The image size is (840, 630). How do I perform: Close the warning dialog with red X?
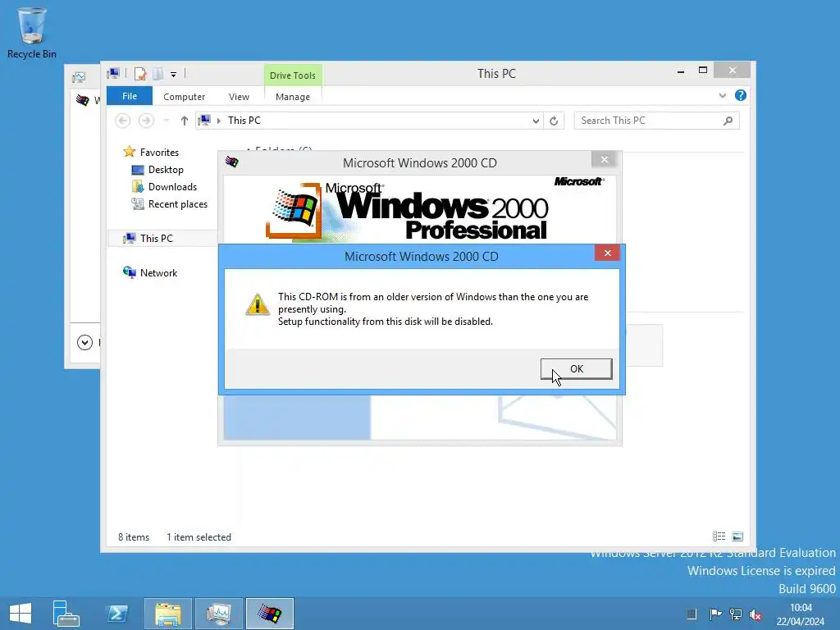[607, 253]
